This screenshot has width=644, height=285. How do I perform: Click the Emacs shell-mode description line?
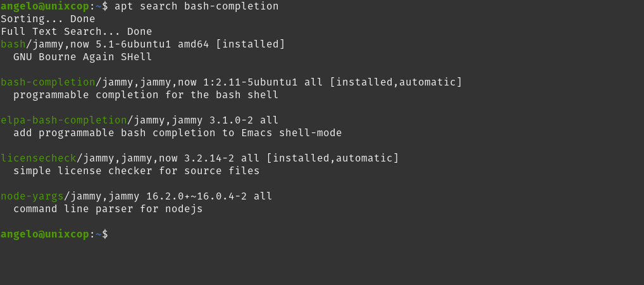pos(177,133)
